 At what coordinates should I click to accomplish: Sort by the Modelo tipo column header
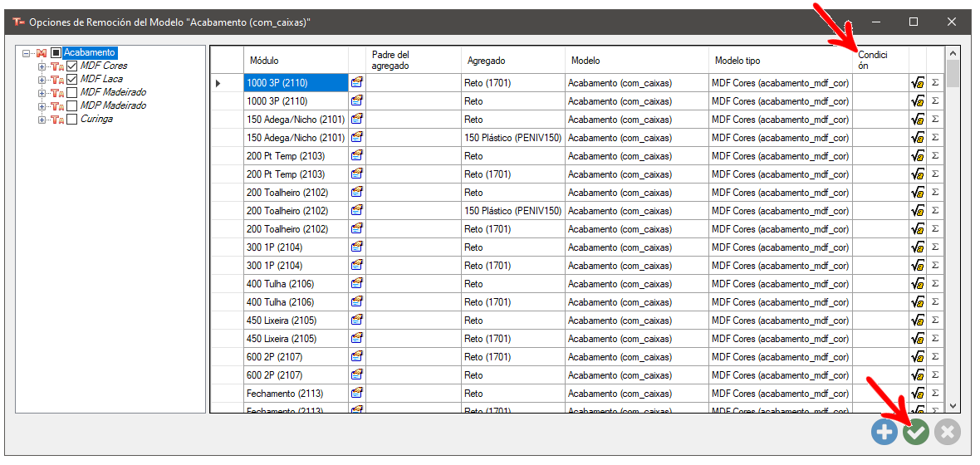coord(781,60)
